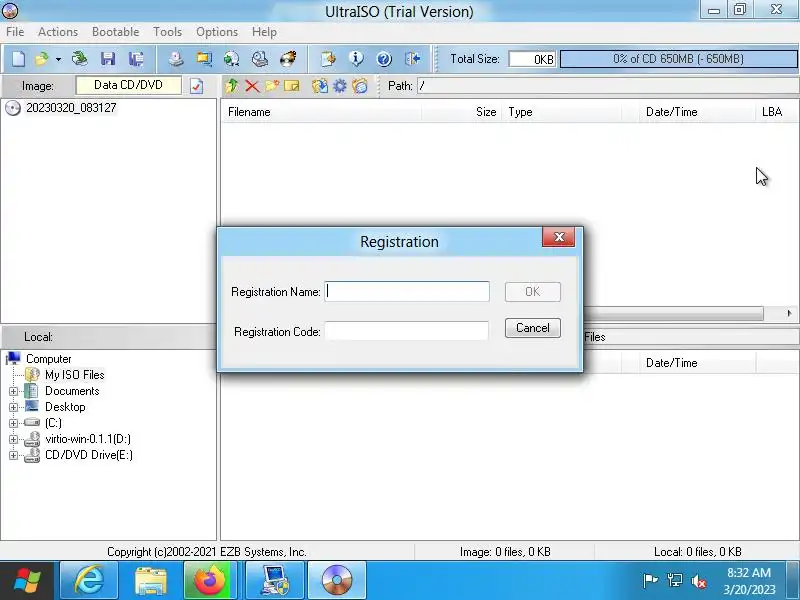The width and height of the screenshot is (800, 600).
Task: Open the Tools menu
Action: pos(167,32)
